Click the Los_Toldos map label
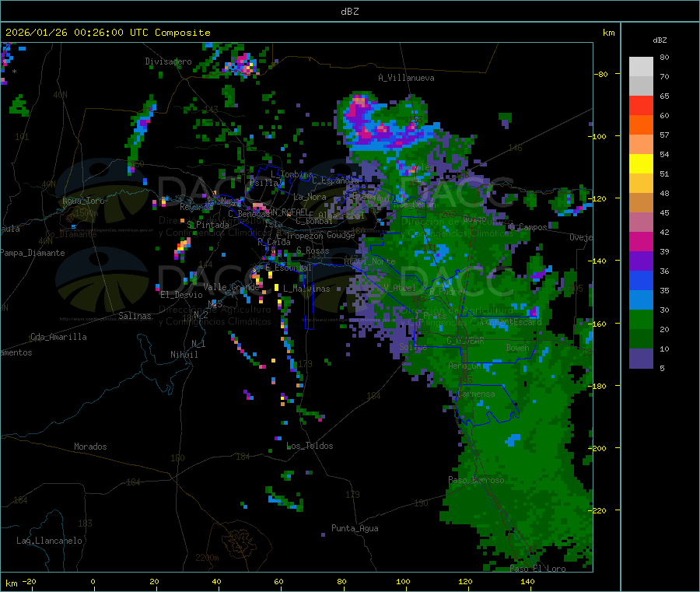The height and width of the screenshot is (592, 700). tap(310, 446)
